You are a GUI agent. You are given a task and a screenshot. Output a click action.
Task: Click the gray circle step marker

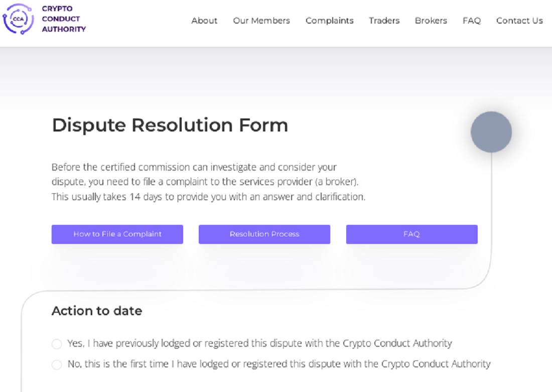point(491,132)
